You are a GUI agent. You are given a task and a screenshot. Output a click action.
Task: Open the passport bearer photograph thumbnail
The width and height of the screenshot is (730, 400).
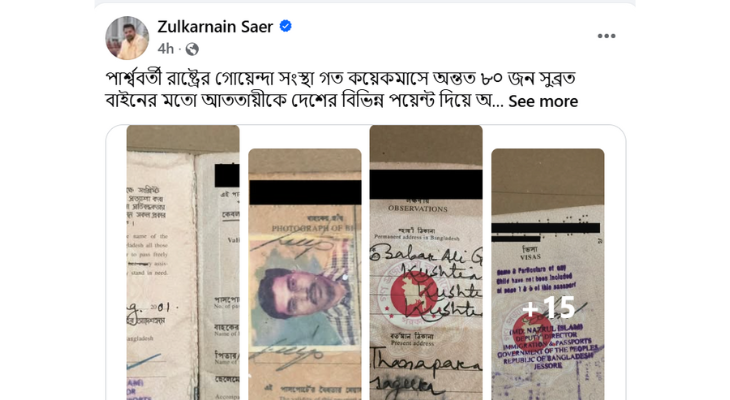point(305,274)
